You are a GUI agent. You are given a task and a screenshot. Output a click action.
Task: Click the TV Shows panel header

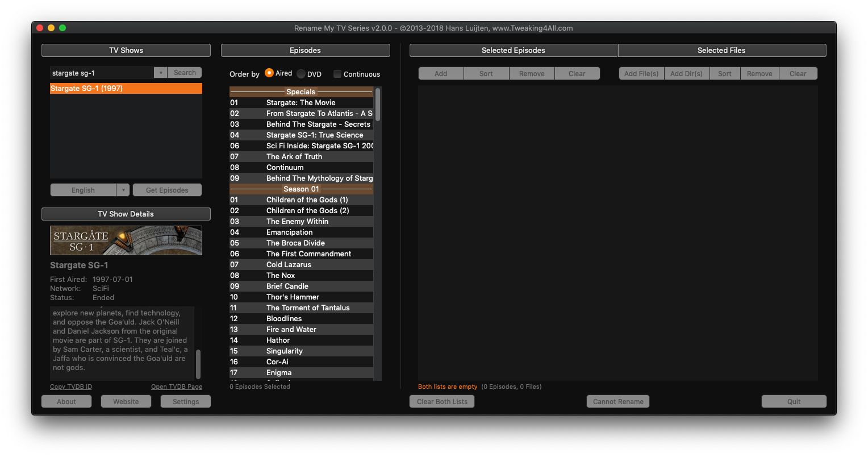[126, 50]
